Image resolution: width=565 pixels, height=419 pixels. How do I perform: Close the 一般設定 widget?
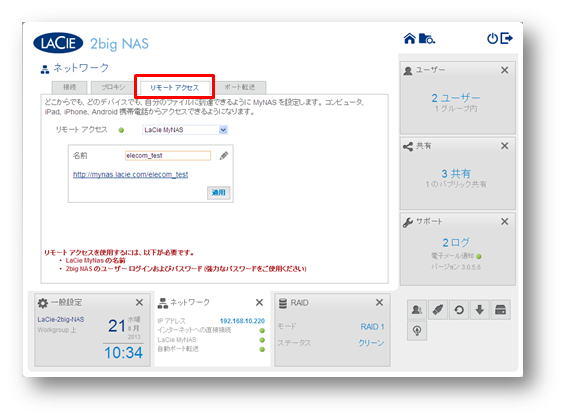click(139, 302)
